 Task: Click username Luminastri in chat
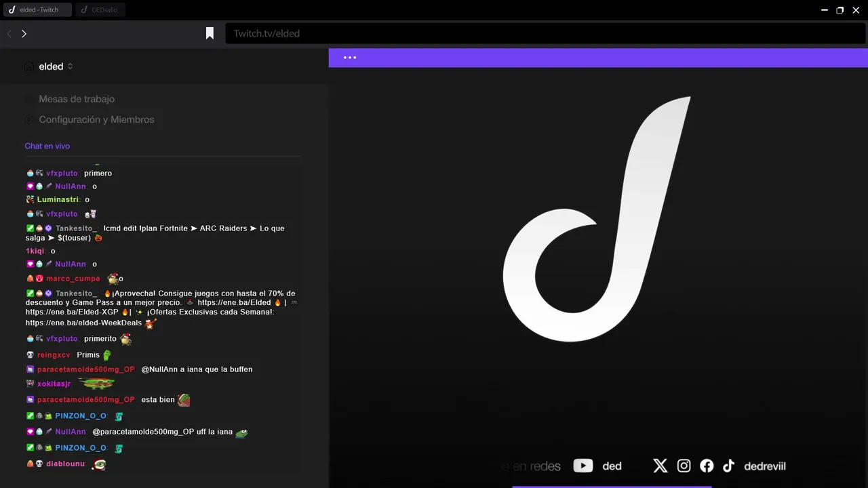tap(58, 199)
